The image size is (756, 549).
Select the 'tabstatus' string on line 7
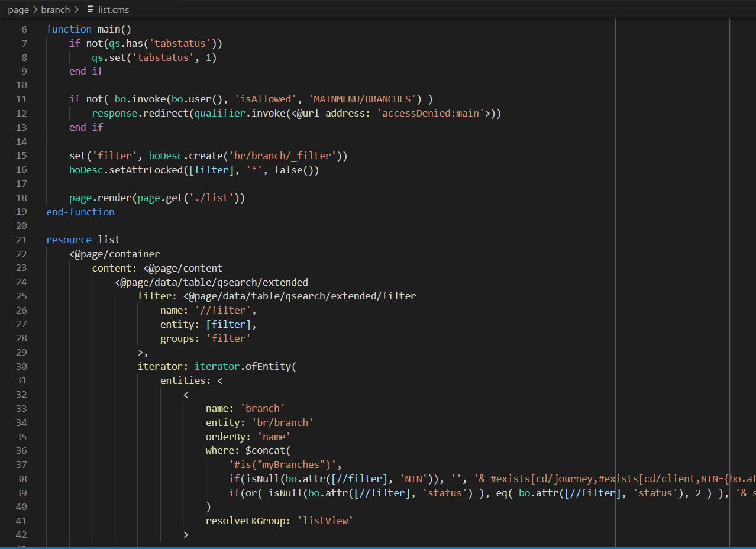179,43
